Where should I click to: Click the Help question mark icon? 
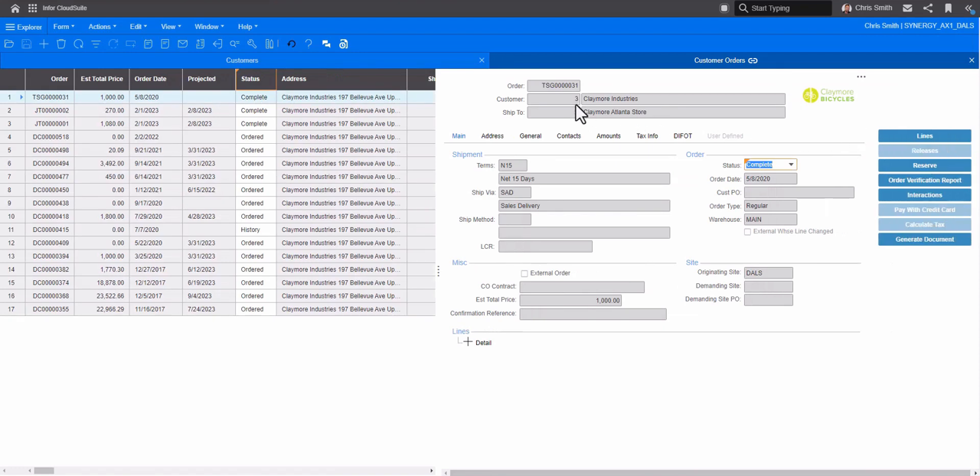pyautogui.click(x=309, y=44)
